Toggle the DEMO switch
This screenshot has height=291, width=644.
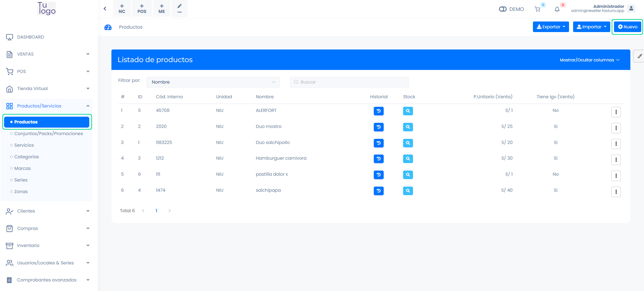503,9
